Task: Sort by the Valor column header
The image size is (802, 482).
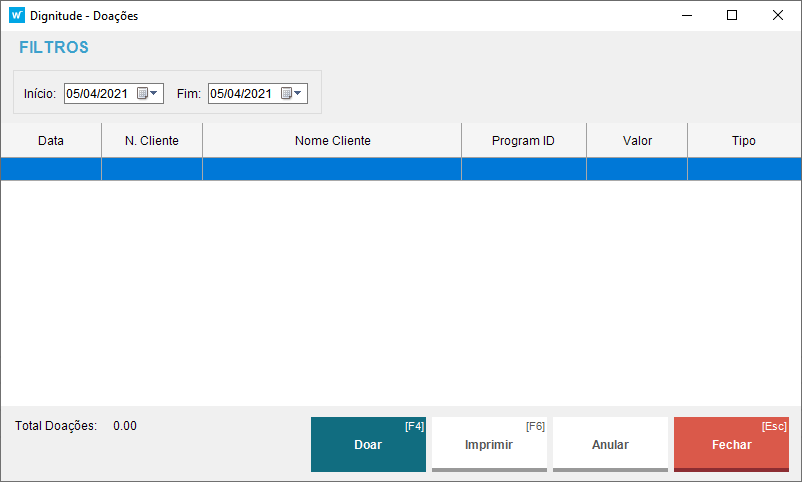Action: (x=637, y=141)
